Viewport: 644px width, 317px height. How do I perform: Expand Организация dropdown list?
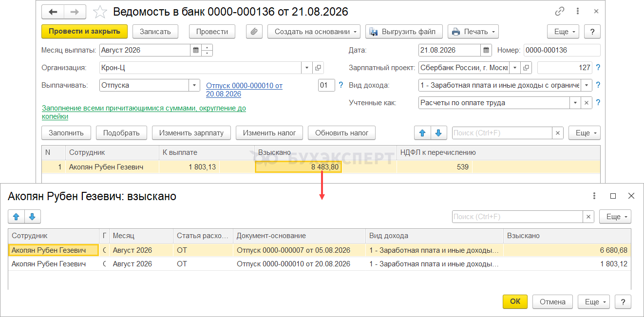(x=307, y=68)
